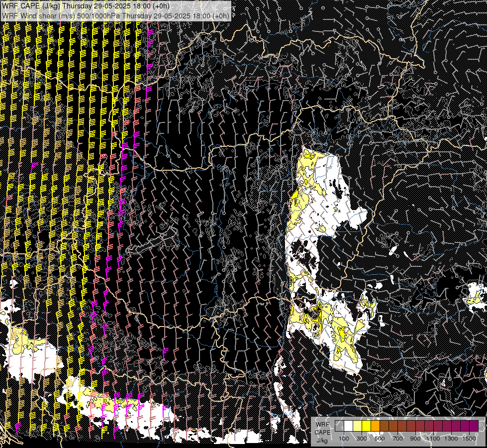Click the legend value 300

(362, 439)
